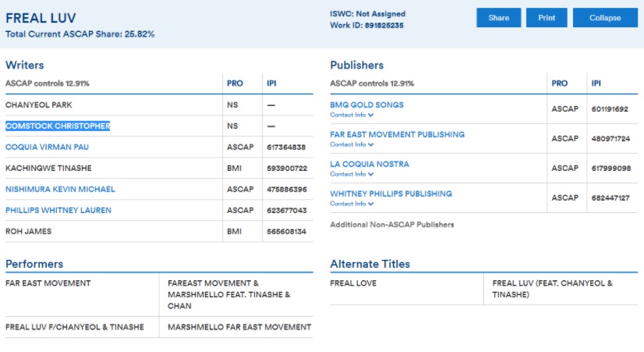
Task: Click publisher IPI 617999098
Action: (611, 168)
